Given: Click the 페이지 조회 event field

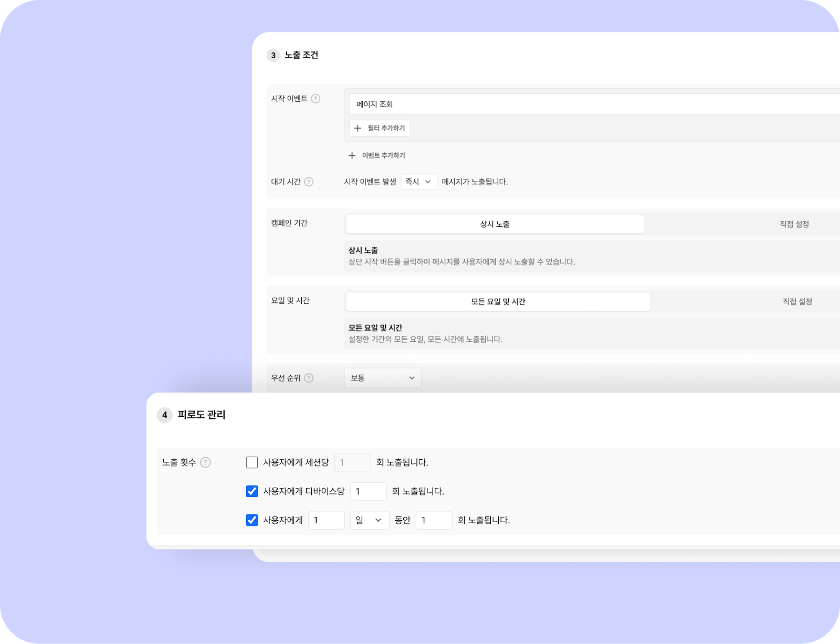Looking at the screenshot, I should (x=594, y=104).
